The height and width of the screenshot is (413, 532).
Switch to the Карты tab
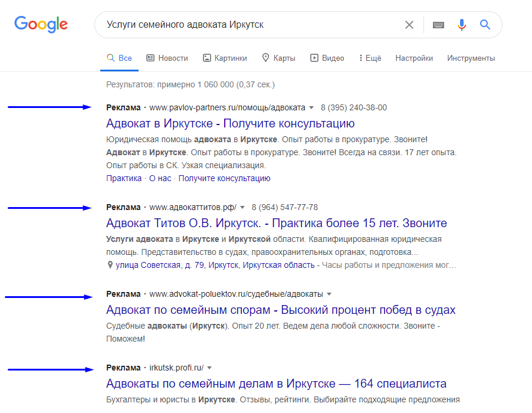(279, 58)
